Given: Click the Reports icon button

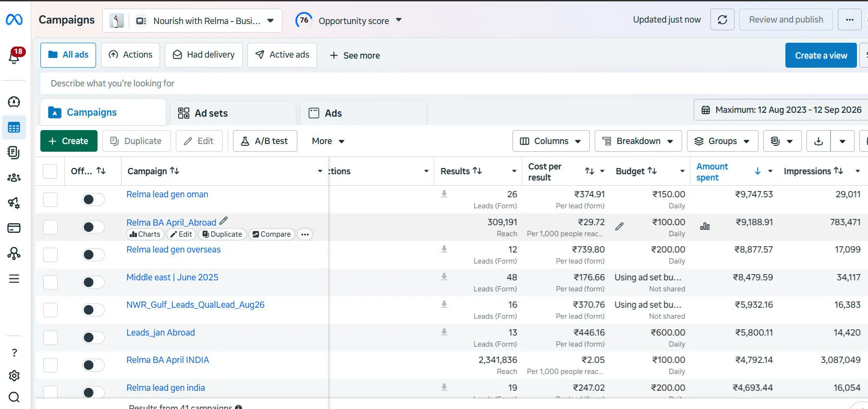Looking at the screenshot, I should pyautogui.click(x=782, y=141).
